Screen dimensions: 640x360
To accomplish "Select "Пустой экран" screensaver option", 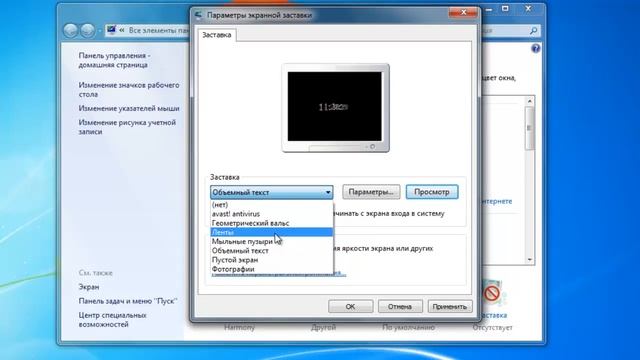I will point(271,260).
